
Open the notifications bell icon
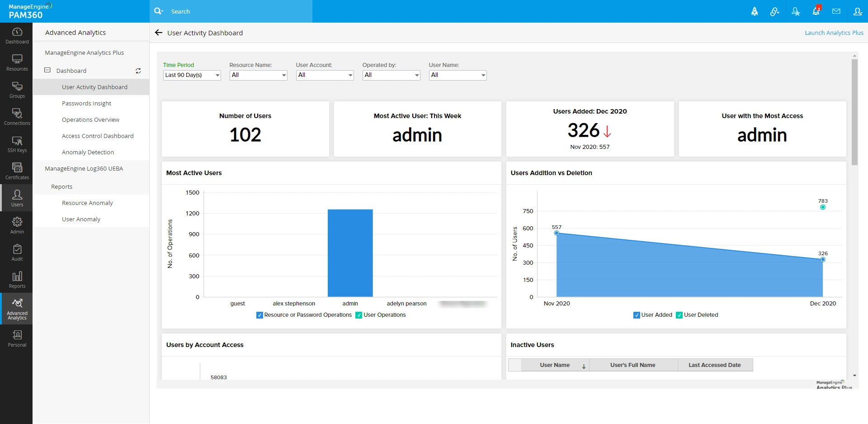point(816,11)
